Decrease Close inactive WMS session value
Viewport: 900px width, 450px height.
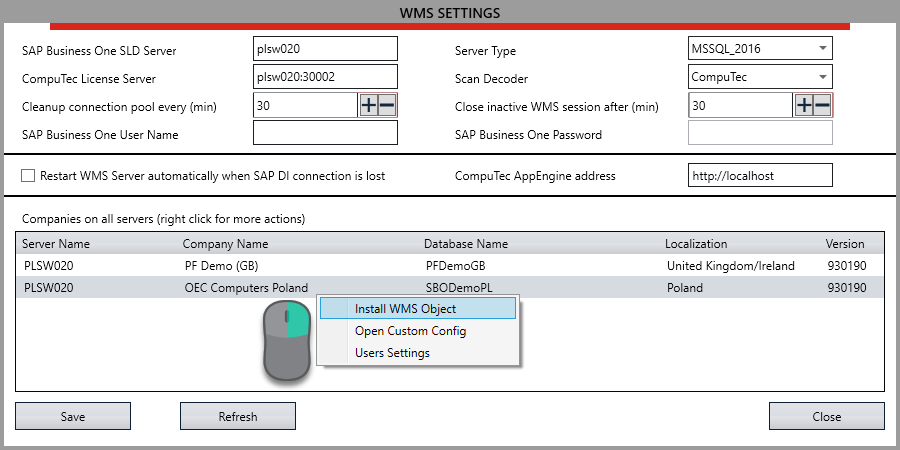click(x=822, y=106)
